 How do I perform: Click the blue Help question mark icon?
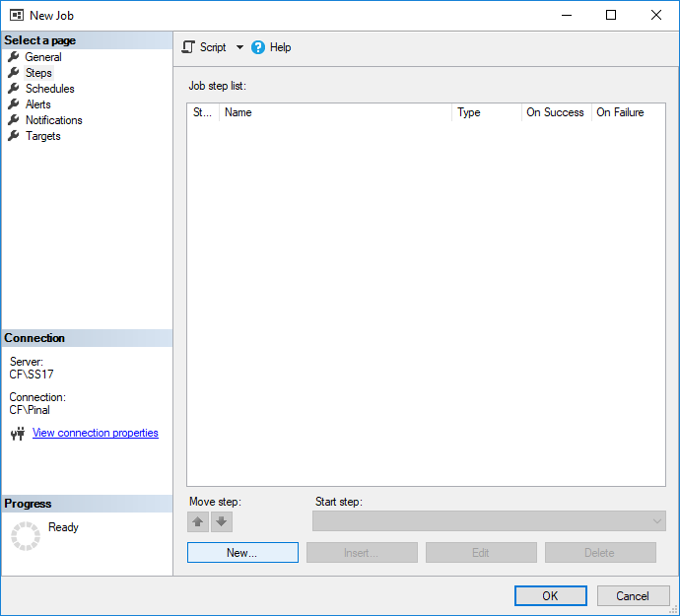tap(258, 47)
